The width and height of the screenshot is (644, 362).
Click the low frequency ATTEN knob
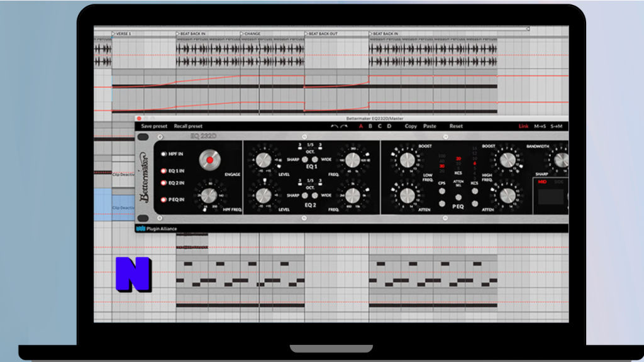[407, 196]
